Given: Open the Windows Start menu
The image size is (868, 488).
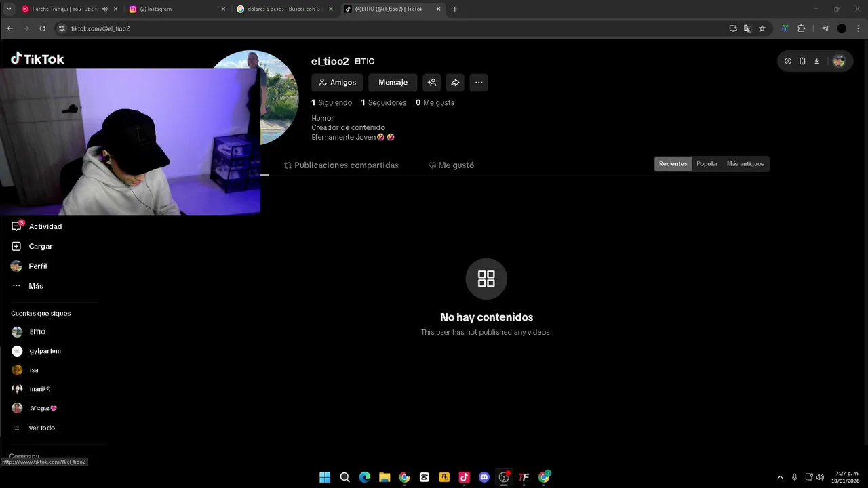Looking at the screenshot, I should click(325, 477).
